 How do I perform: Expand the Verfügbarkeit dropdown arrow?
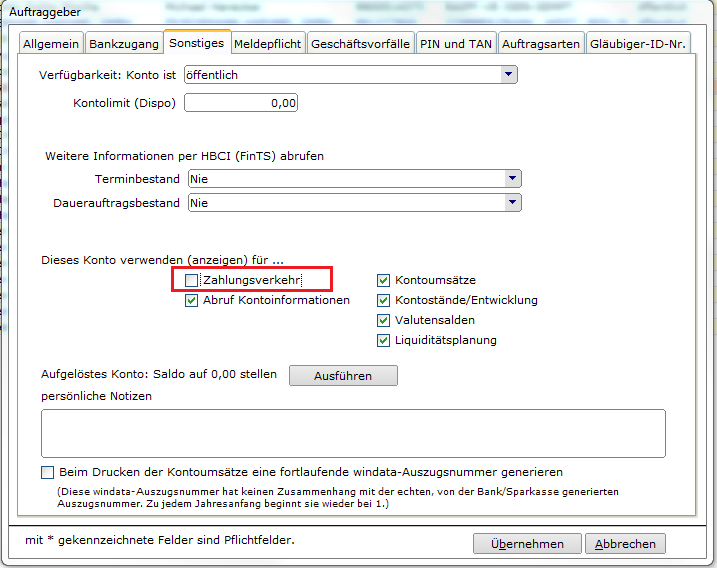(508, 75)
